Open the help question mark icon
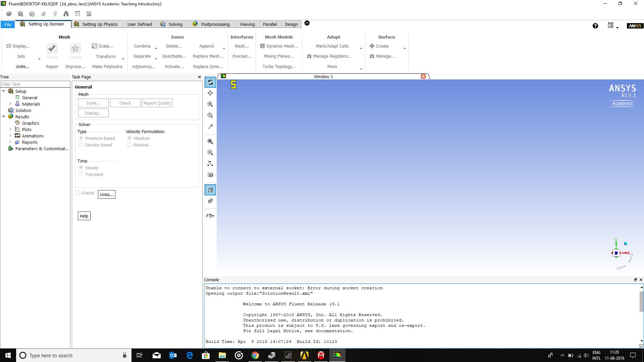Image resolution: width=644 pixels, height=362 pixels. (x=595, y=26)
